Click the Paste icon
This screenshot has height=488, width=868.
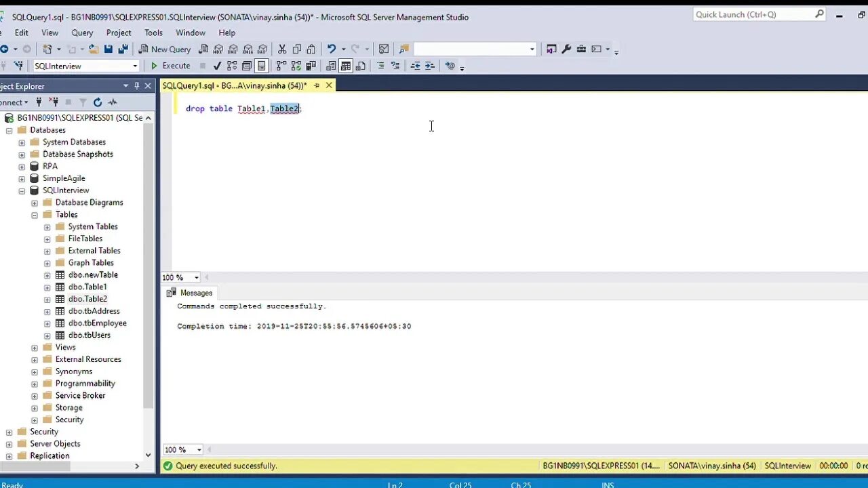click(x=311, y=49)
